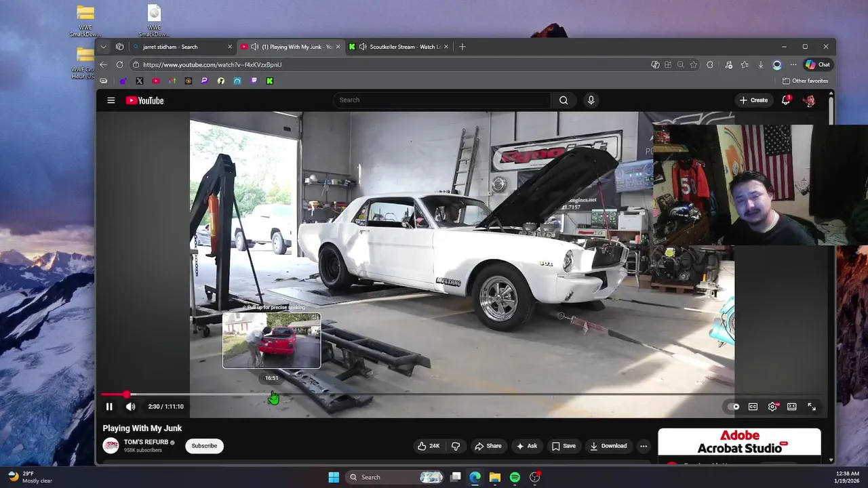The image size is (868, 488).
Task: Toggle the autoplay switch in player
Action: point(734,407)
